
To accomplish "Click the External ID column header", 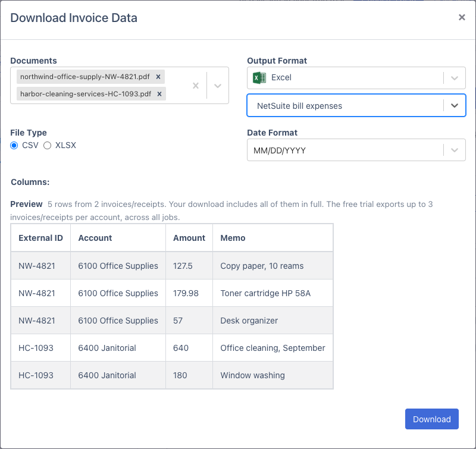I will click(x=40, y=238).
